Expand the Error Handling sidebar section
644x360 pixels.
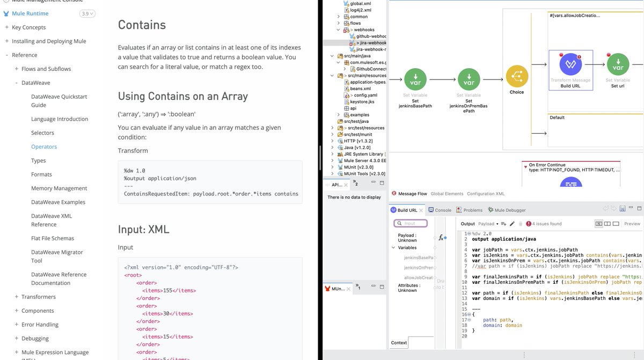coord(17,325)
